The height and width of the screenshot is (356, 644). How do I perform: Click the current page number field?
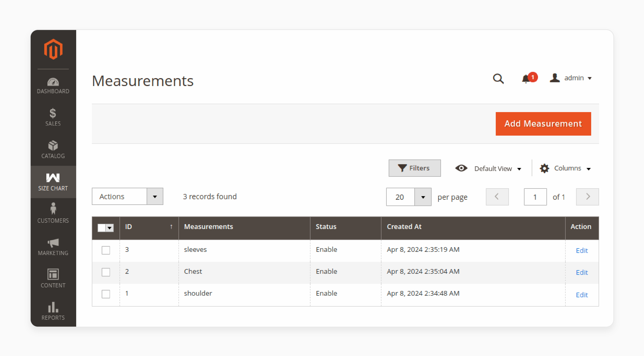535,197
